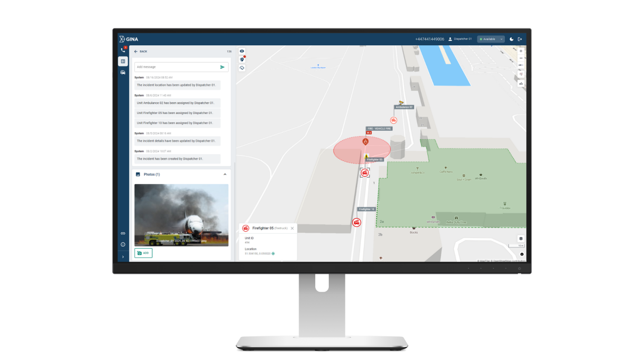Toggle GPS location tracking on the map
Screen dimensions: 644x362
point(520,74)
